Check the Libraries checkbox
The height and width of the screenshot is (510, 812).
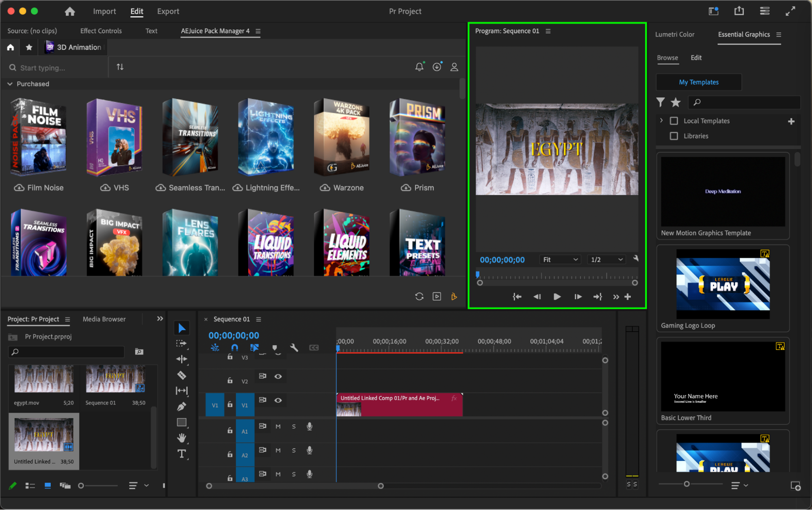674,136
